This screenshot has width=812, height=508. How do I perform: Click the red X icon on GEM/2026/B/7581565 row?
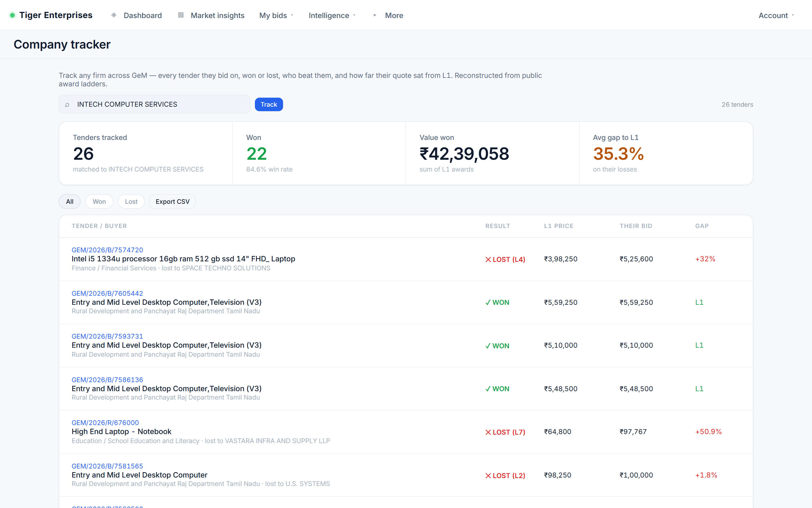[488, 476]
